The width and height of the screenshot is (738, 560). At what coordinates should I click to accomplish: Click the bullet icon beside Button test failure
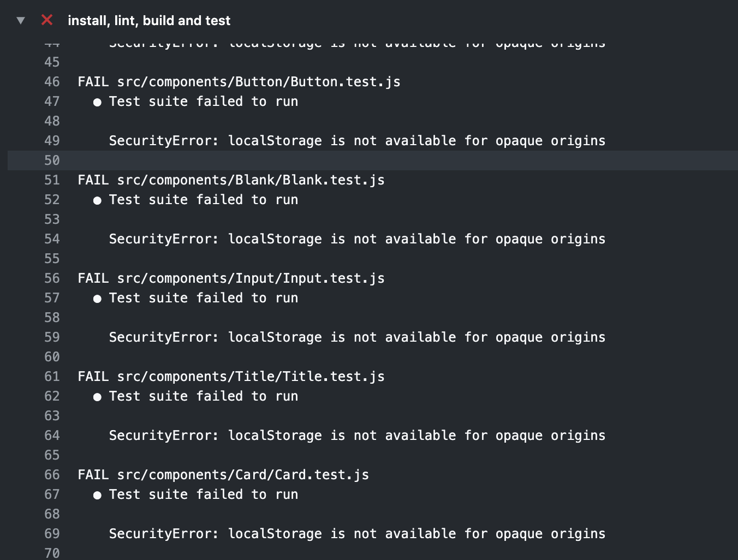[98, 101]
